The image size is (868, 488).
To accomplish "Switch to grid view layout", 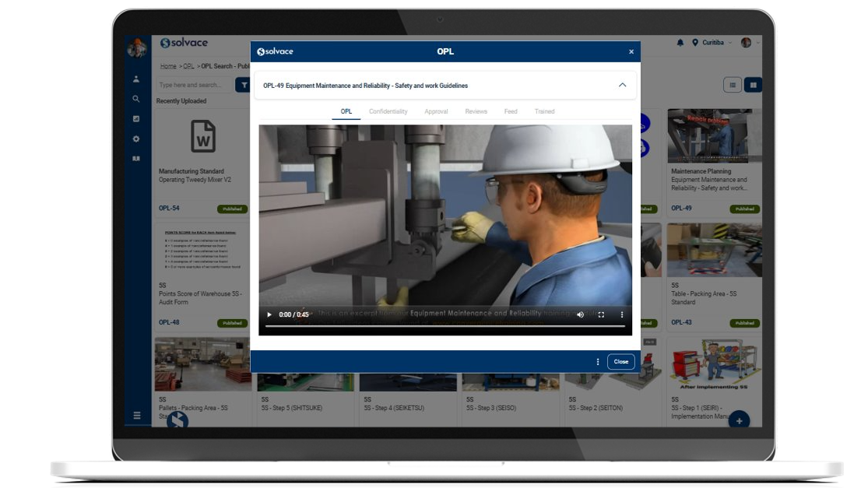I will point(753,85).
